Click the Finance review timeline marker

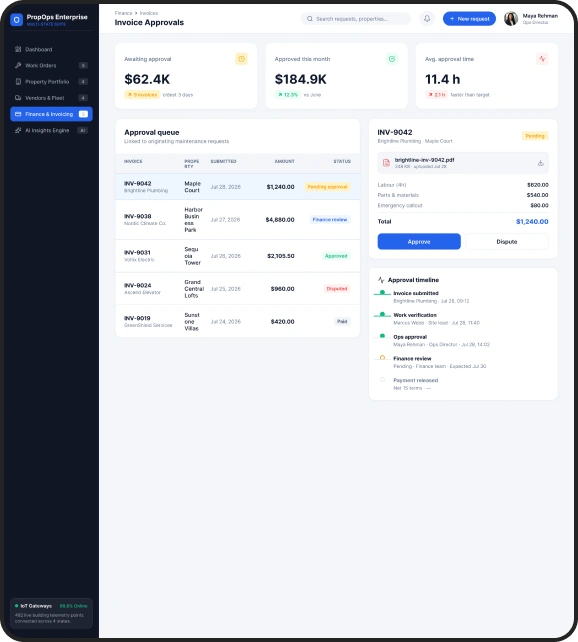point(382,358)
